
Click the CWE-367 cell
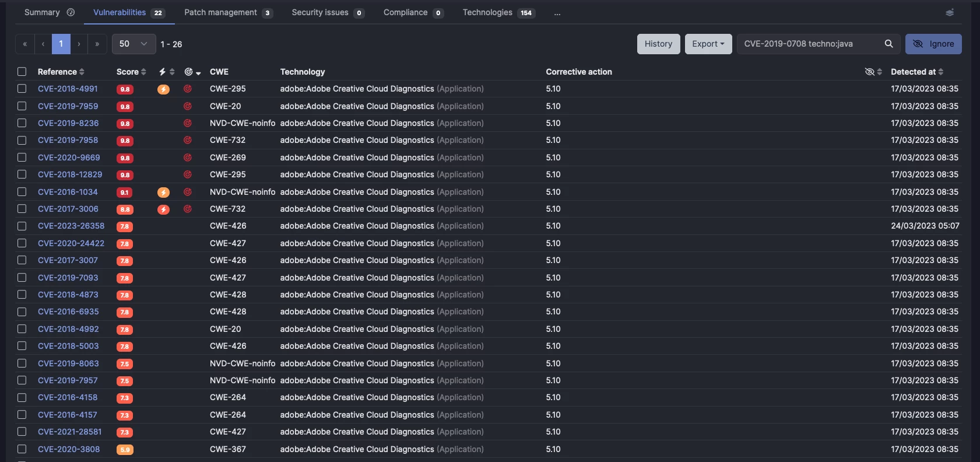tap(228, 449)
